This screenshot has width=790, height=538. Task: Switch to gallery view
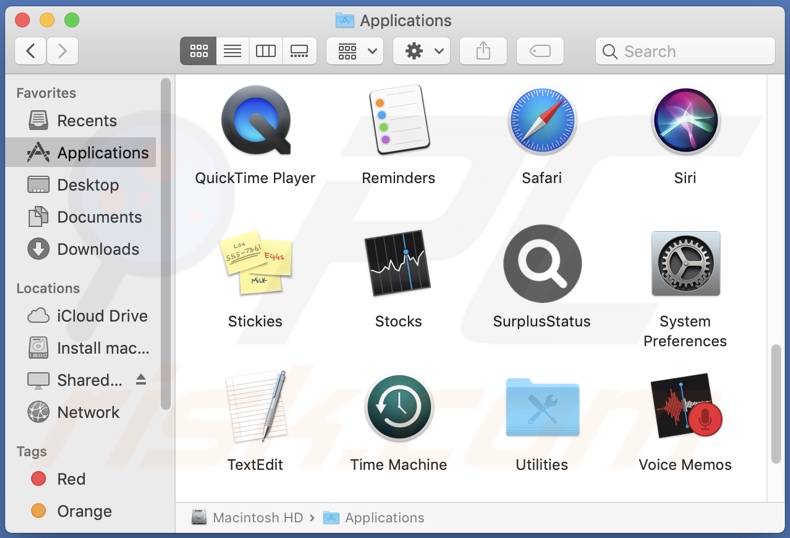tap(299, 51)
